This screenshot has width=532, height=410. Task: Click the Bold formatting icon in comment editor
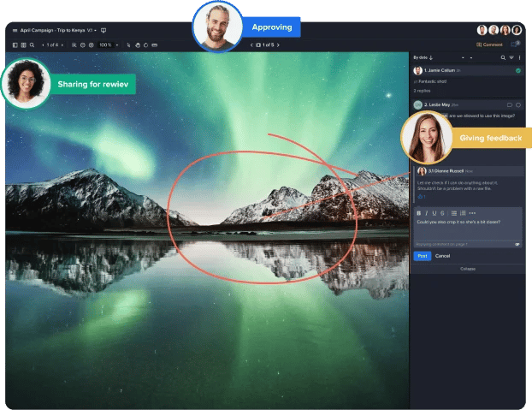[x=419, y=213]
